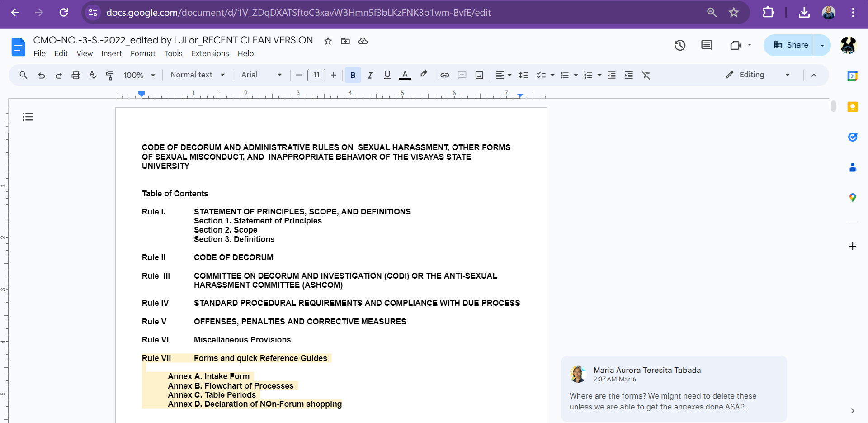
Task: Open the Format menu
Action: (x=143, y=53)
